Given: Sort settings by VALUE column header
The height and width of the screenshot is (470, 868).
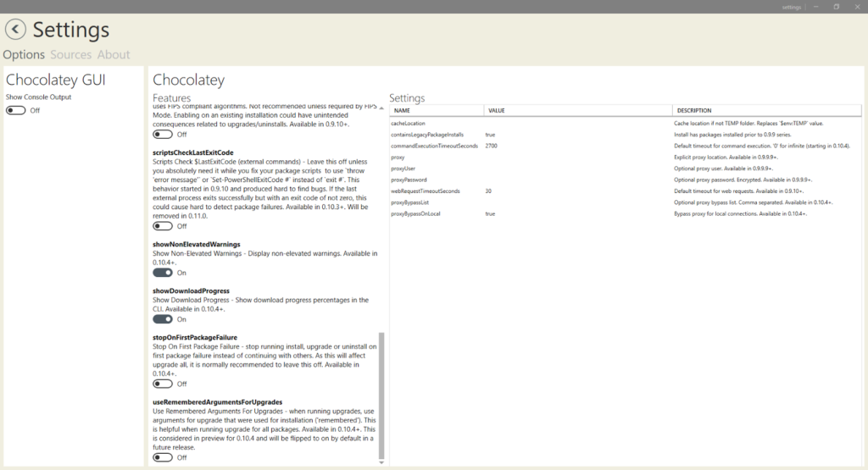Looking at the screenshot, I should 578,111.
